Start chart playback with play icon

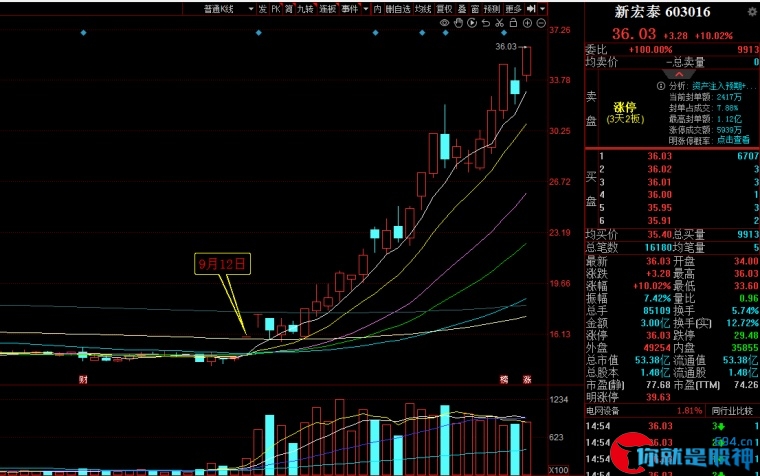click(x=472, y=23)
